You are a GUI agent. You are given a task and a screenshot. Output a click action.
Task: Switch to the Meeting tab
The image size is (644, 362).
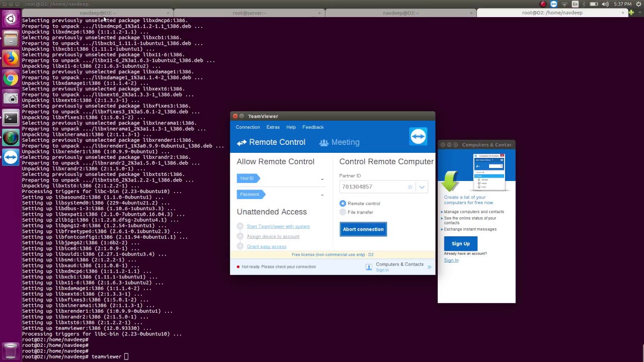pyautogui.click(x=339, y=142)
